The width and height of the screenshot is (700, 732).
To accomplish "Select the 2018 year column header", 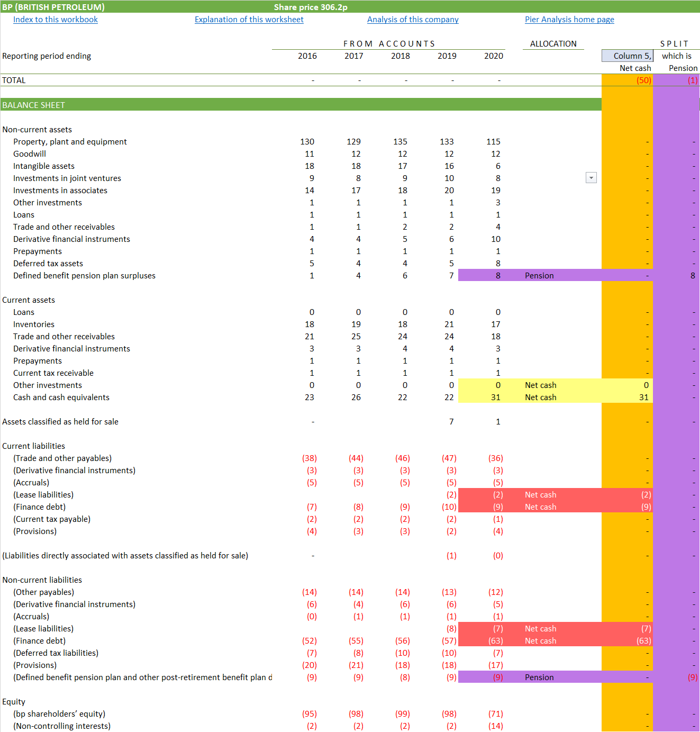I will 401,56.
